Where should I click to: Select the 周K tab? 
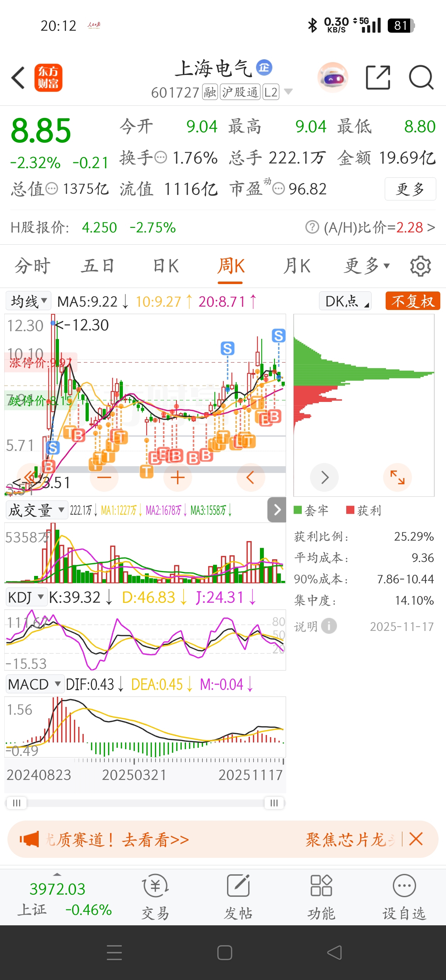(230, 266)
